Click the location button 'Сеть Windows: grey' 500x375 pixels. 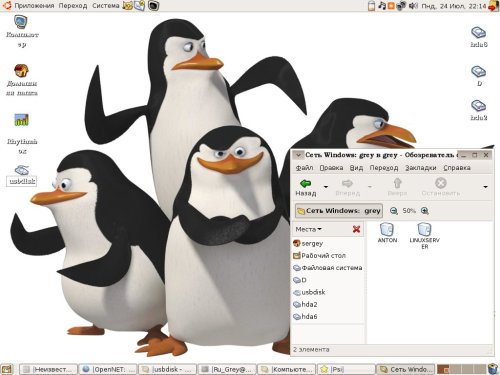pyautogui.click(x=339, y=211)
